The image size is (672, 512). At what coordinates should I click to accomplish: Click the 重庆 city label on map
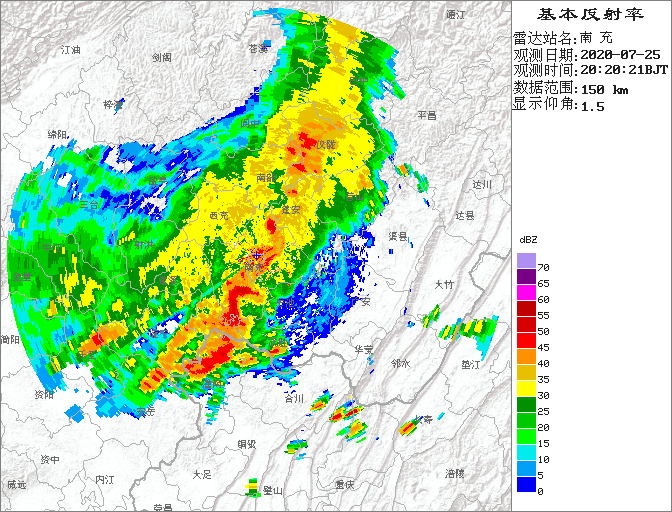pyautogui.click(x=345, y=484)
